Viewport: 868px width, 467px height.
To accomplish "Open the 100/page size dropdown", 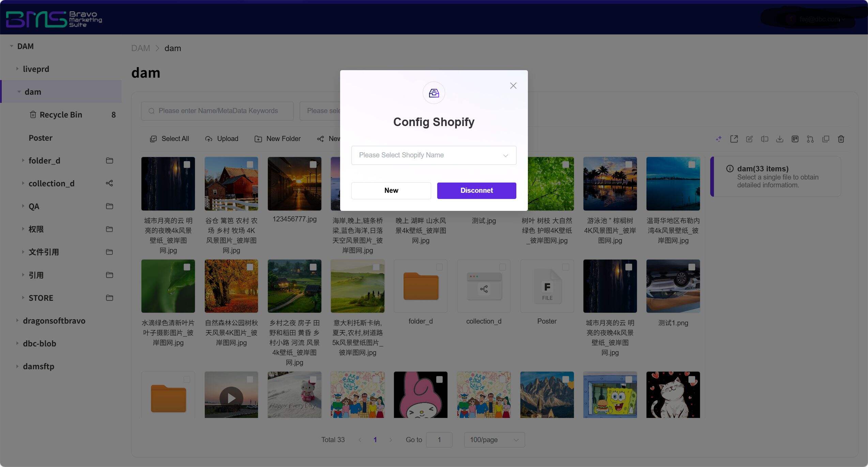I will pyautogui.click(x=494, y=440).
